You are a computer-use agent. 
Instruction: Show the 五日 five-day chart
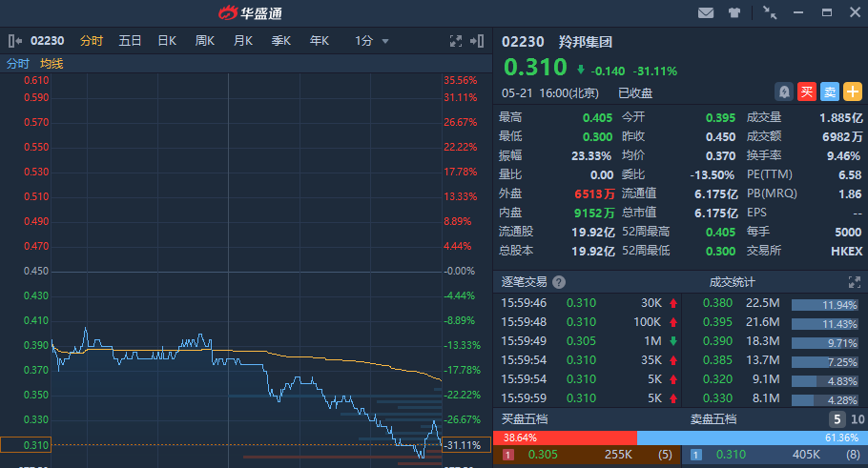coord(130,41)
